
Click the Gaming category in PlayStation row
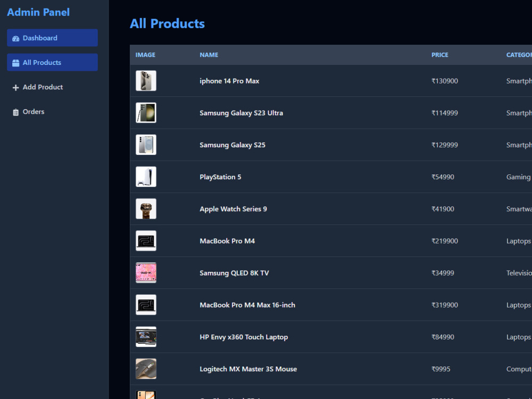tap(518, 177)
